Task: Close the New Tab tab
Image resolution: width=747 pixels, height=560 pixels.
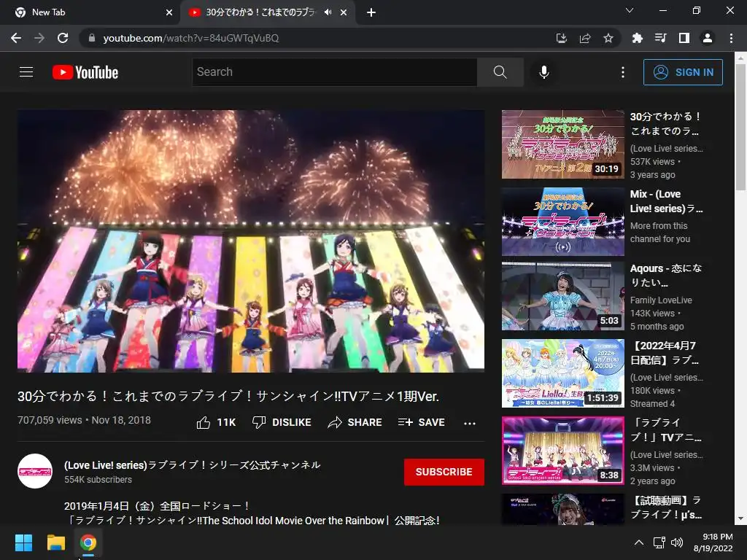Action: coord(169,12)
